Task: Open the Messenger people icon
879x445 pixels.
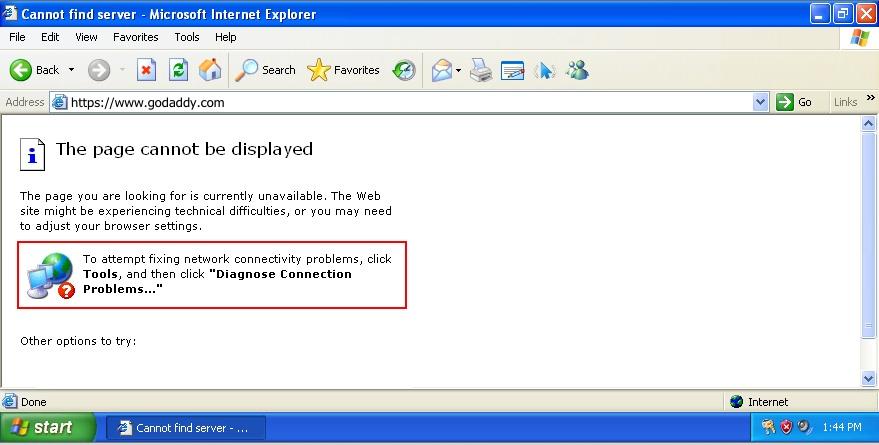Action: (x=577, y=70)
